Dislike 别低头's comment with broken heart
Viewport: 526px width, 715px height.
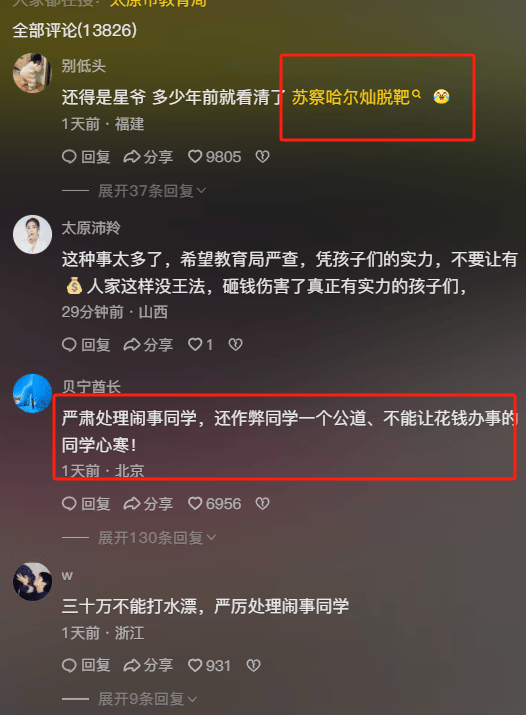point(263,157)
